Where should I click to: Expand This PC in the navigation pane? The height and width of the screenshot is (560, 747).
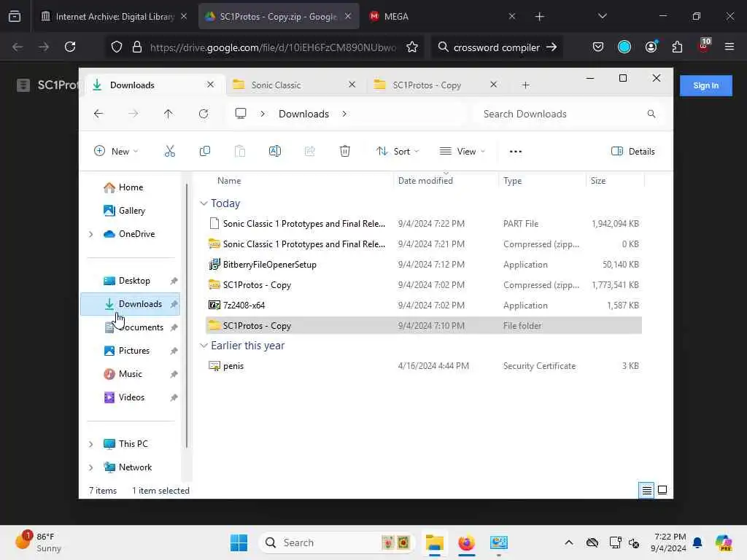click(90, 444)
